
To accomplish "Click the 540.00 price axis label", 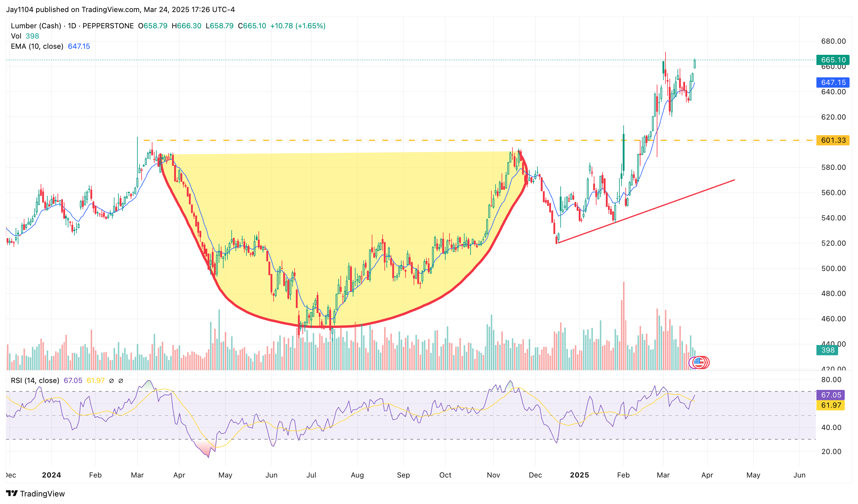I will [833, 218].
